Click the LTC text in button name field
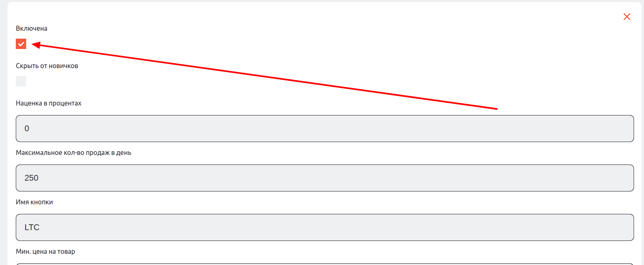 click(x=32, y=228)
